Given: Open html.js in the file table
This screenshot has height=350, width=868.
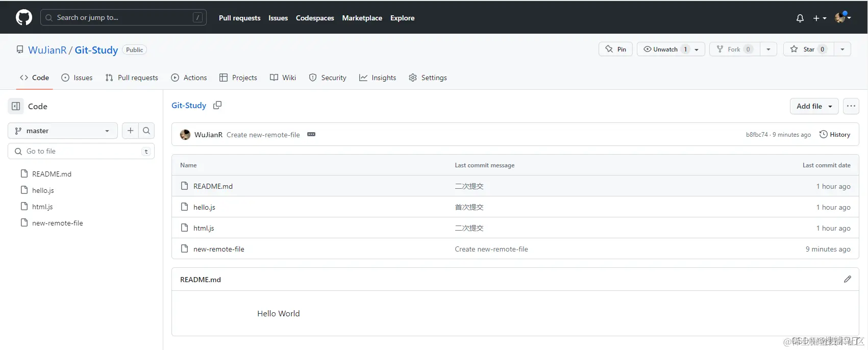Looking at the screenshot, I should pos(204,228).
